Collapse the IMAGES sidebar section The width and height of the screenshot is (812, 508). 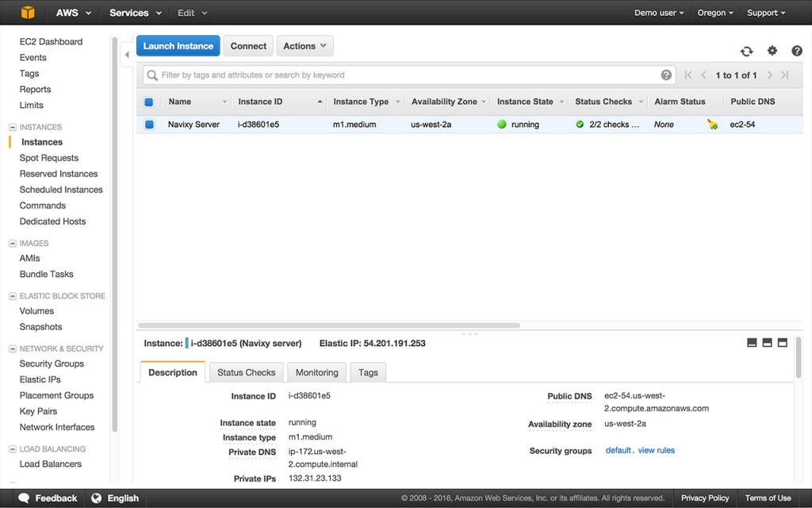pyautogui.click(x=13, y=243)
